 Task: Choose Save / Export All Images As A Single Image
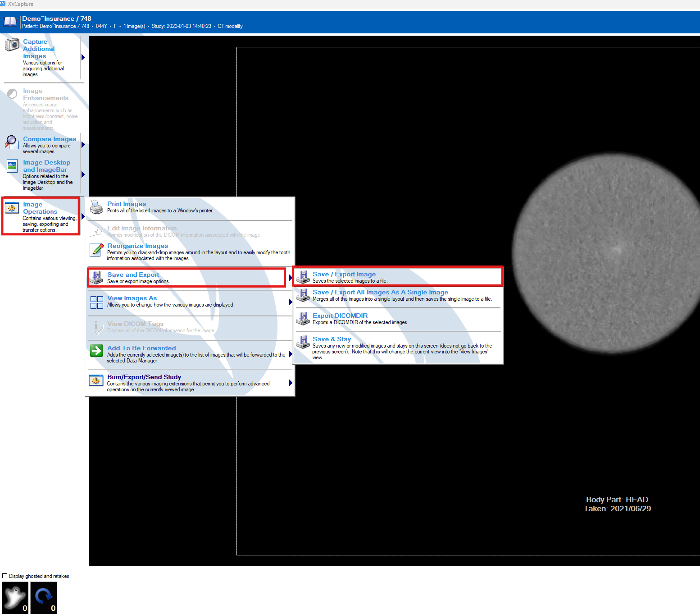coord(380,292)
